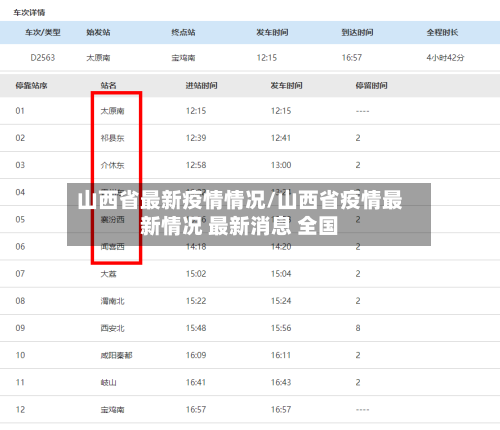Select station 岐山 in row 11
500x430 pixels.
pos(109,382)
